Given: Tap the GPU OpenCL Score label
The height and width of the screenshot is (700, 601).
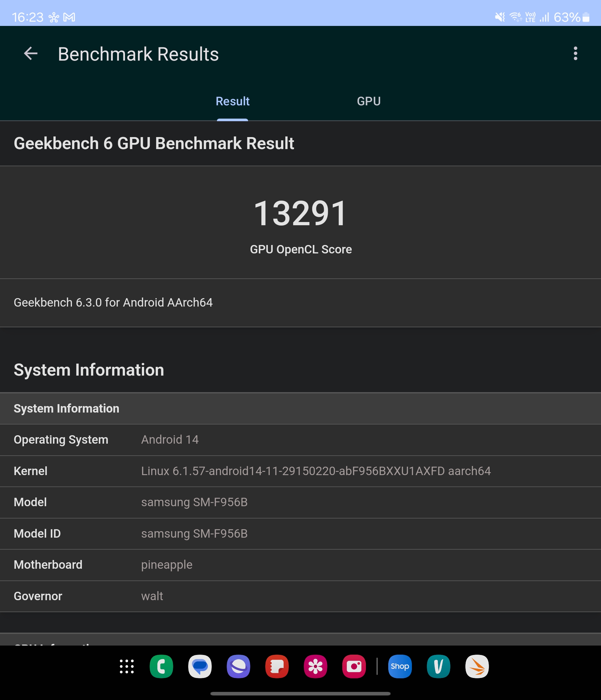Looking at the screenshot, I should pyautogui.click(x=300, y=249).
